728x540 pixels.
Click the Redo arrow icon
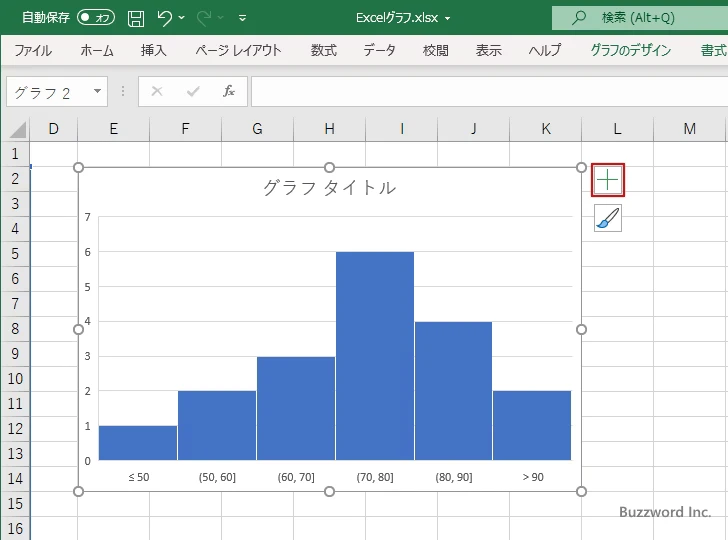(203, 18)
